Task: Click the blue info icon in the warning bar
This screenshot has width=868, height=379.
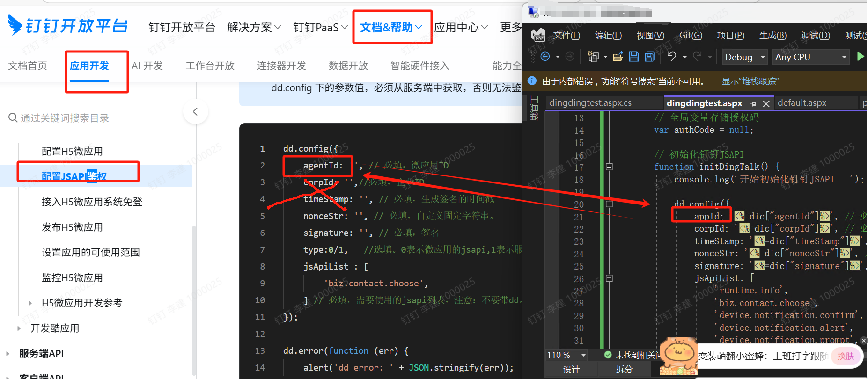Action: coord(532,80)
